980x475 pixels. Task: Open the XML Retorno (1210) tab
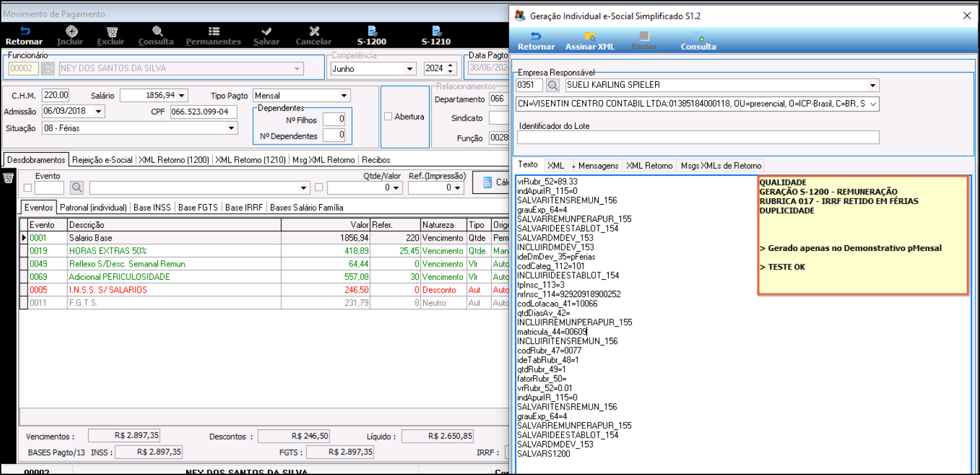(x=250, y=160)
